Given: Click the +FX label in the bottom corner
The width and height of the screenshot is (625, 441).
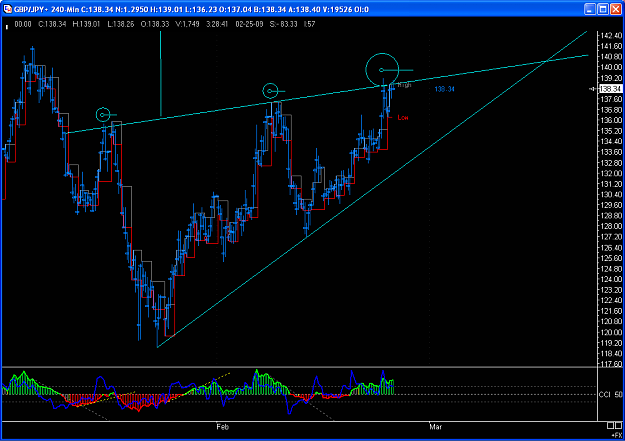Looking at the screenshot, I should [x=616, y=435].
